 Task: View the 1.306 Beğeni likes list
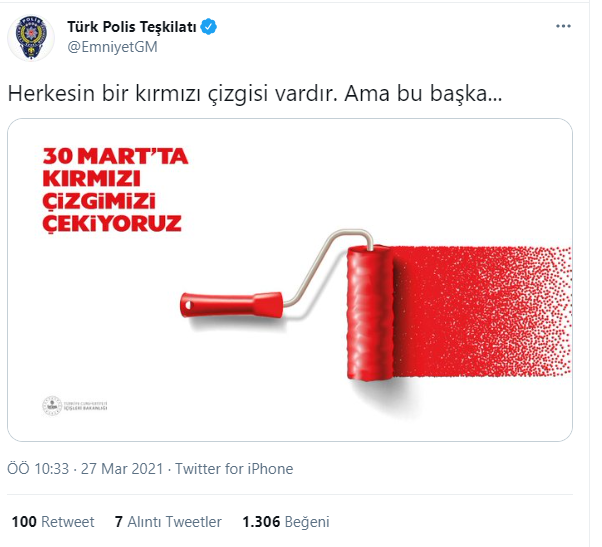(286, 522)
